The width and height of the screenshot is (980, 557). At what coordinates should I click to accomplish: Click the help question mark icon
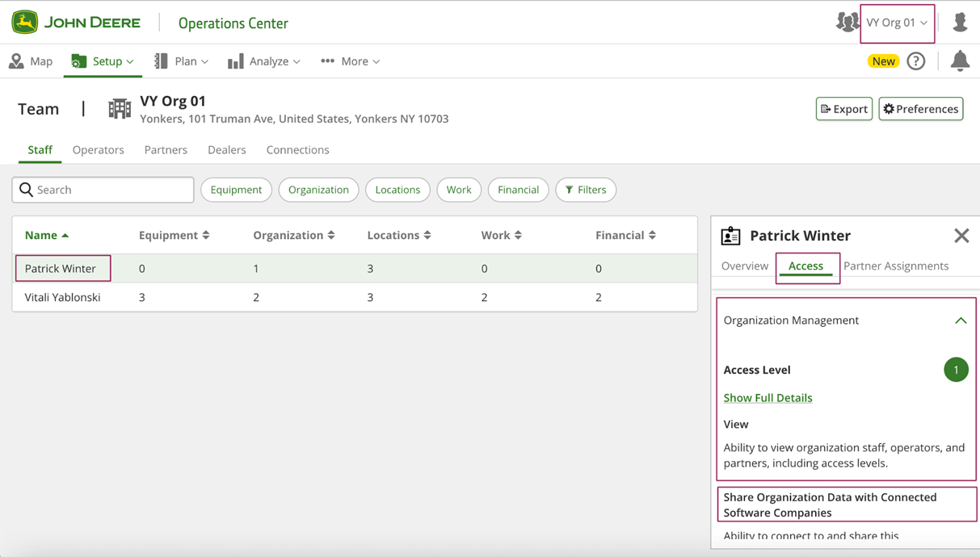point(915,61)
